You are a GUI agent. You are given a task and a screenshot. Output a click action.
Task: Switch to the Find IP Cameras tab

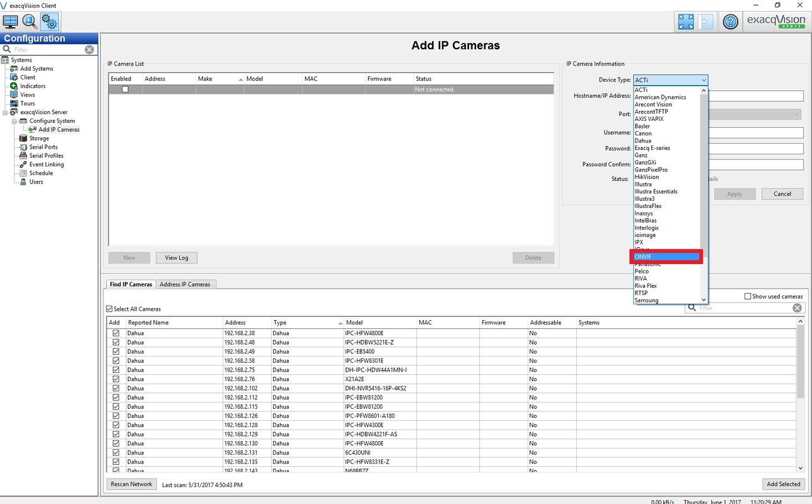tap(130, 285)
